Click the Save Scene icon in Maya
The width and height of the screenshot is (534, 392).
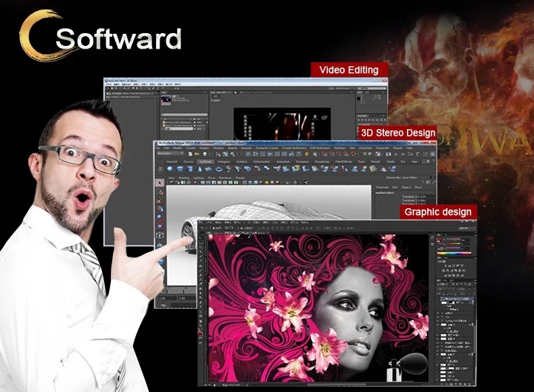coord(205,154)
